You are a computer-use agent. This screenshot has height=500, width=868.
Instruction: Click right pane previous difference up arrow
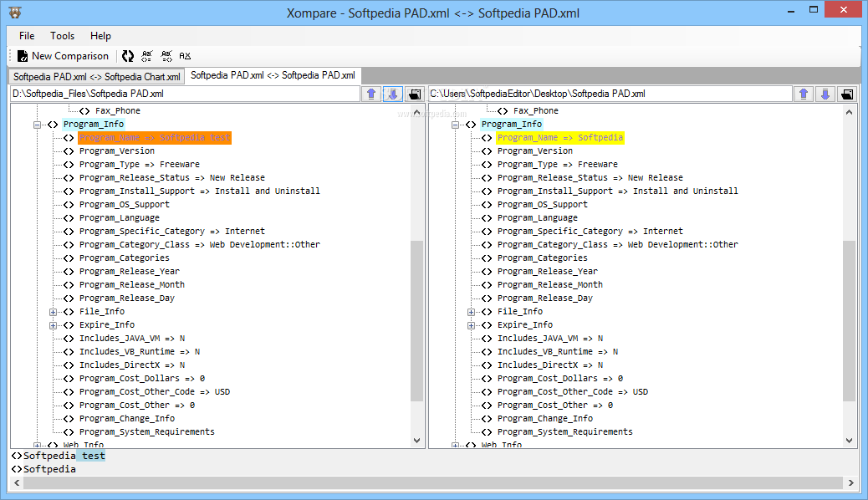click(804, 94)
